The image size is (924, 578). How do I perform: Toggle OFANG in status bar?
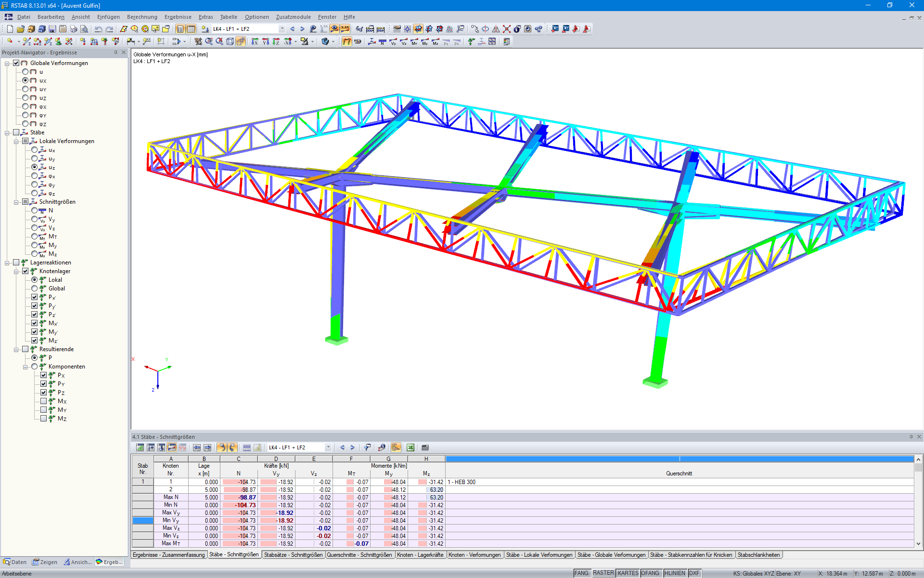click(651, 573)
